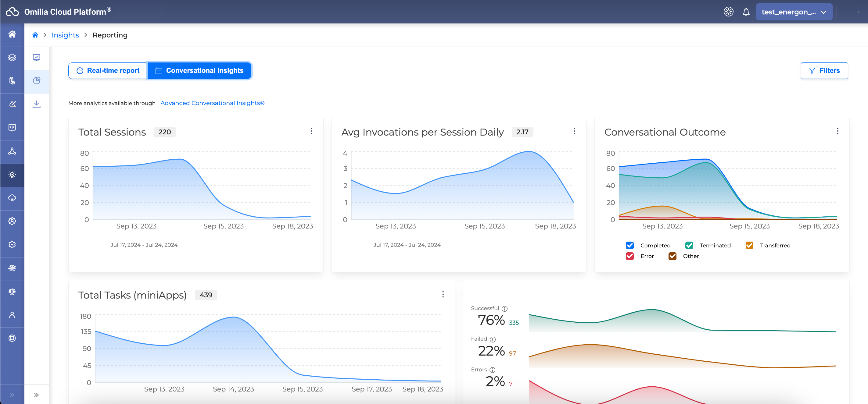Open Total Sessions card options menu
Image resolution: width=868 pixels, height=404 pixels.
pos(311,131)
